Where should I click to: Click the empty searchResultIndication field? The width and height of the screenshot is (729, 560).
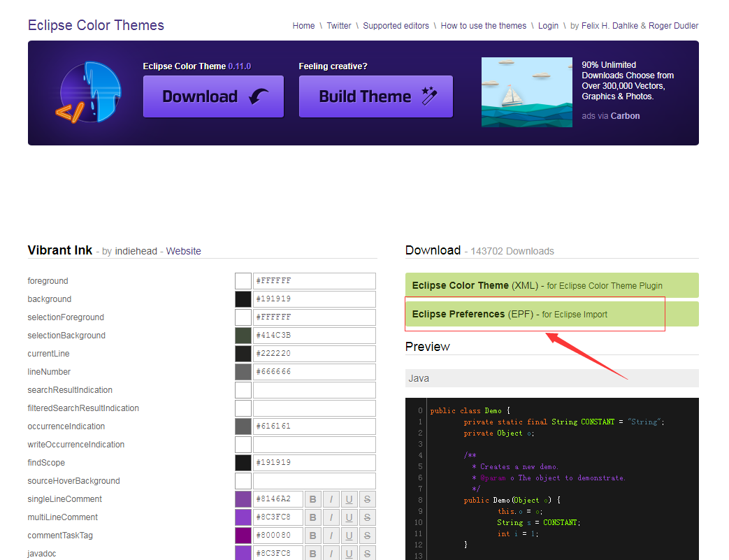[315, 390]
